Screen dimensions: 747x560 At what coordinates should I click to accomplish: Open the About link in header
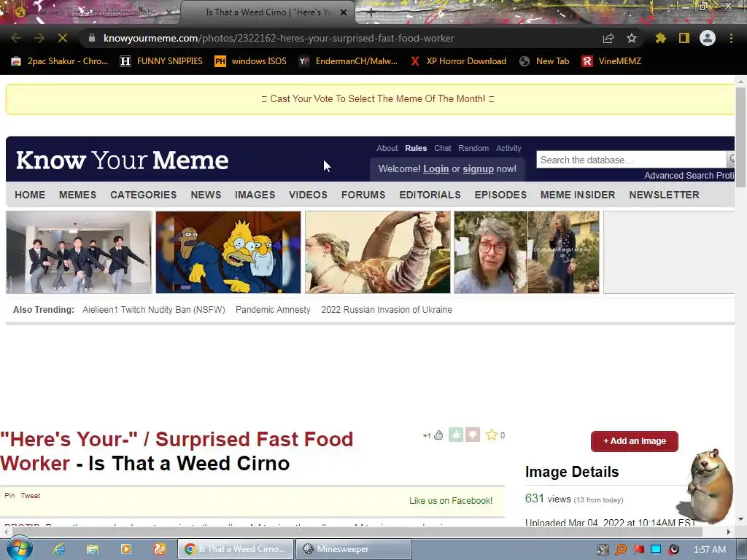(x=387, y=148)
